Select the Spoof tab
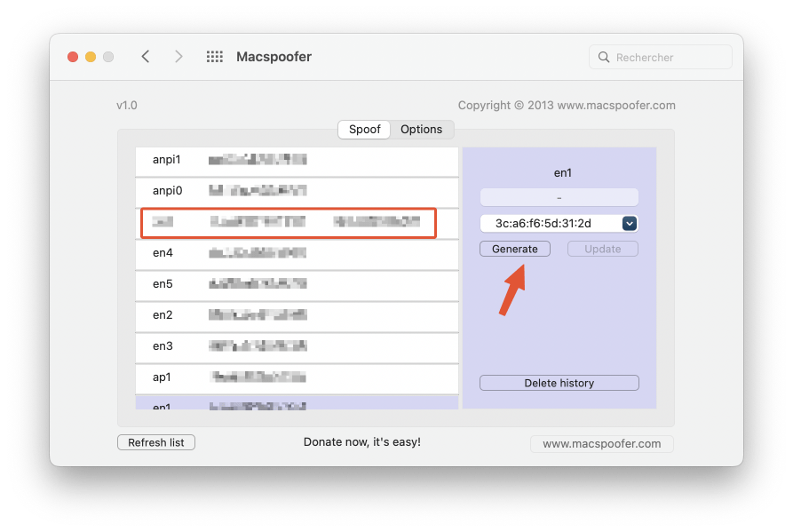This screenshot has height=532, width=793. click(365, 130)
